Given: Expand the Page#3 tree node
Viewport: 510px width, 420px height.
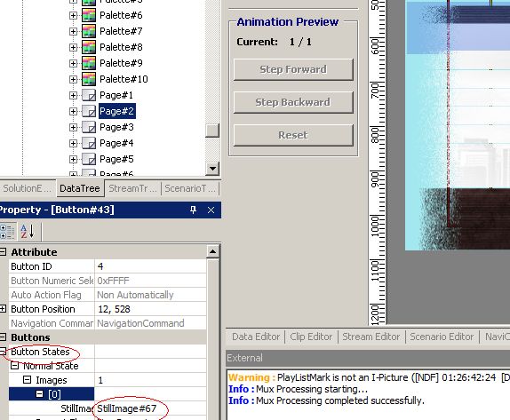Looking at the screenshot, I should tap(74, 128).
